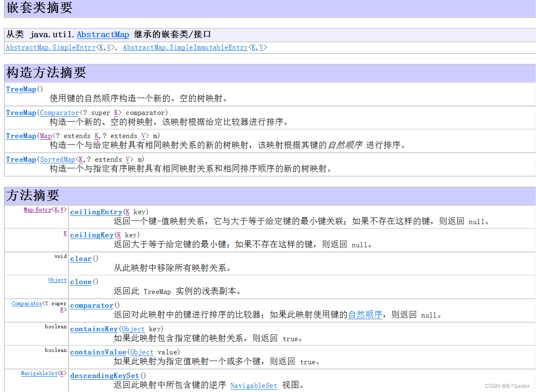
Task: Open the descendingKeySet method link
Action: click(x=105, y=375)
